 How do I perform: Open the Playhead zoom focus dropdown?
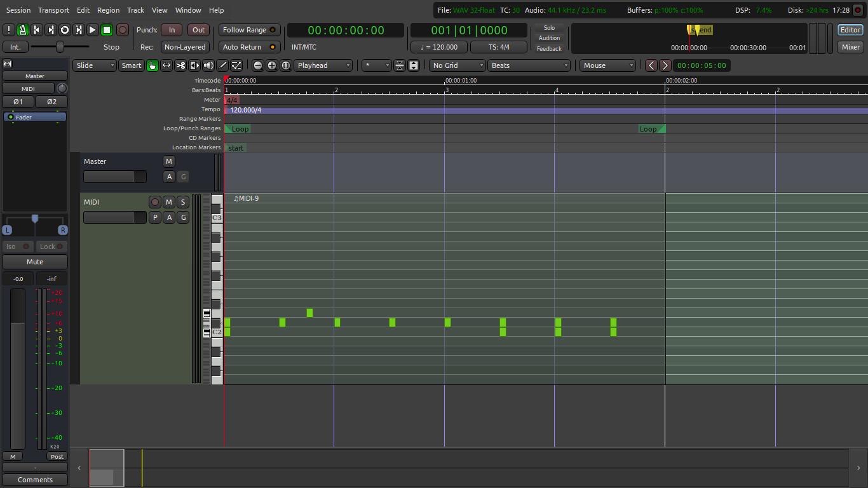tap(323, 65)
